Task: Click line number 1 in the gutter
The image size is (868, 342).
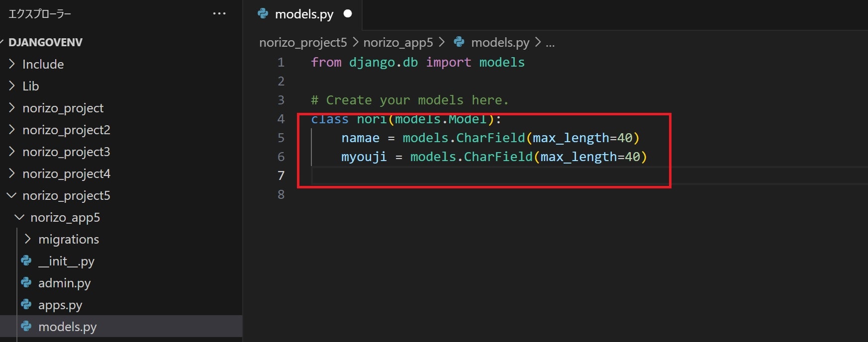Action: (281, 62)
